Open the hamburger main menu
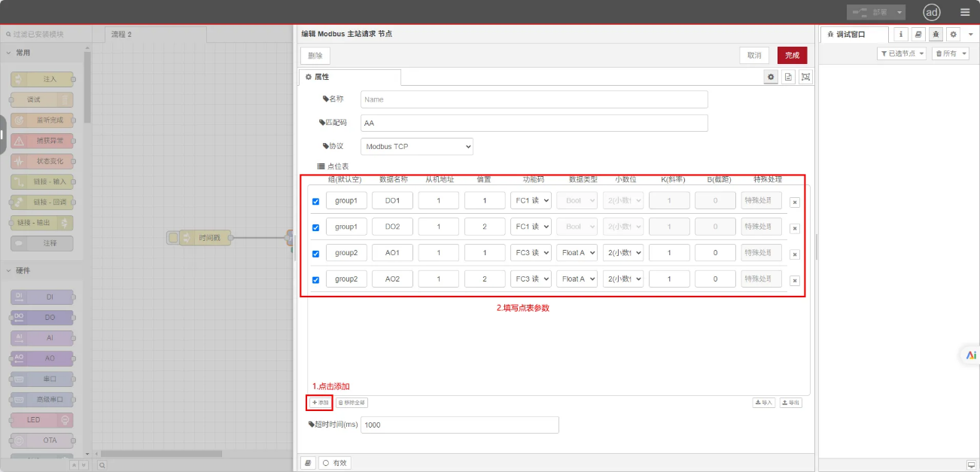Image resolution: width=980 pixels, height=472 pixels. pyautogui.click(x=965, y=12)
